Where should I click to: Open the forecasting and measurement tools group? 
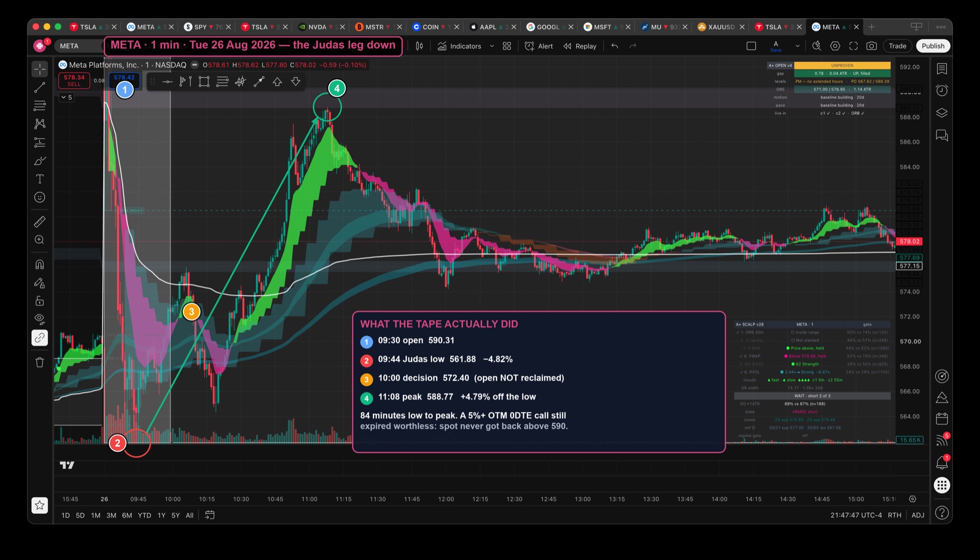[x=40, y=143]
